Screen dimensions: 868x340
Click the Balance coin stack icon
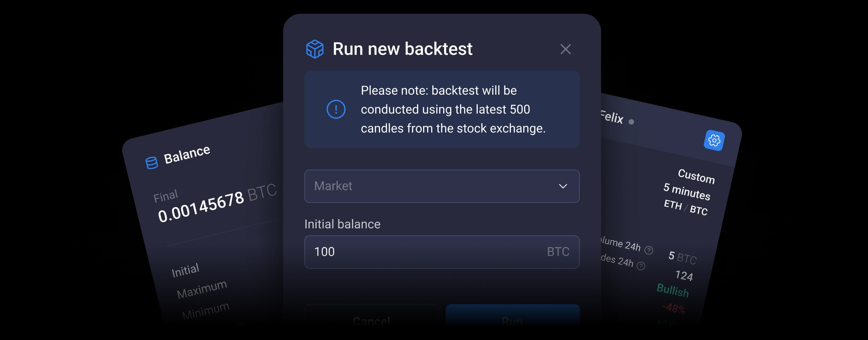coord(151,163)
